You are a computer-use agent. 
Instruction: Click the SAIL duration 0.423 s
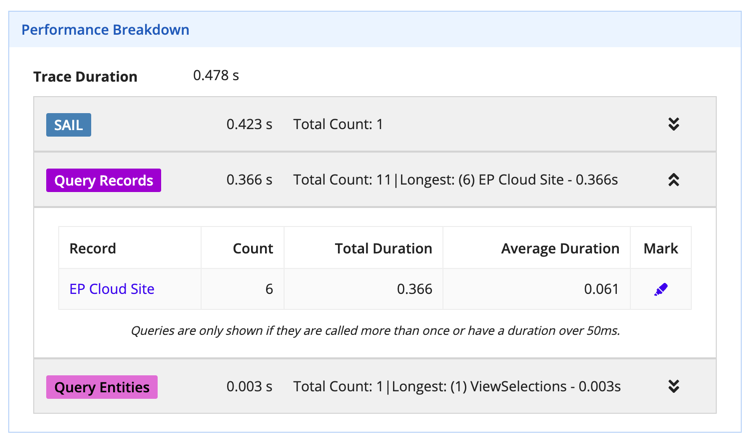point(249,124)
